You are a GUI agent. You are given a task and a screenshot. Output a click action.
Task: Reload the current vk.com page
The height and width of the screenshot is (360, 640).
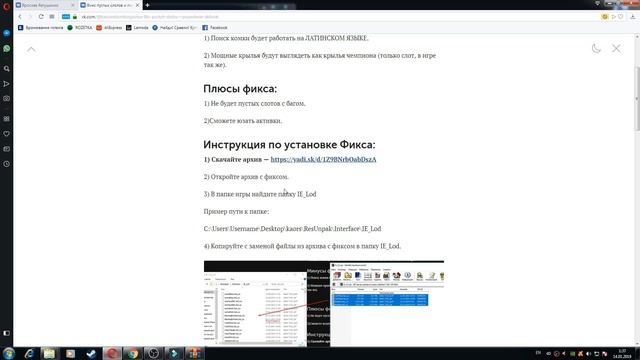[41, 17]
